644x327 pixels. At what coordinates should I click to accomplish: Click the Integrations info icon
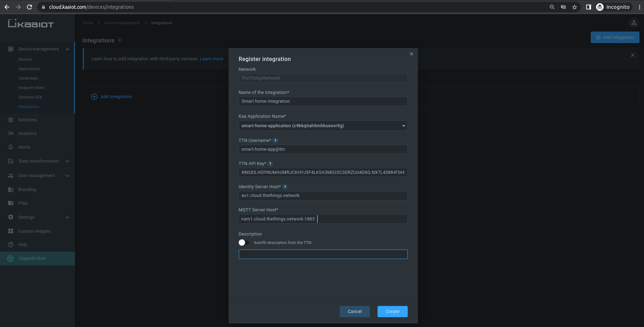[120, 40]
